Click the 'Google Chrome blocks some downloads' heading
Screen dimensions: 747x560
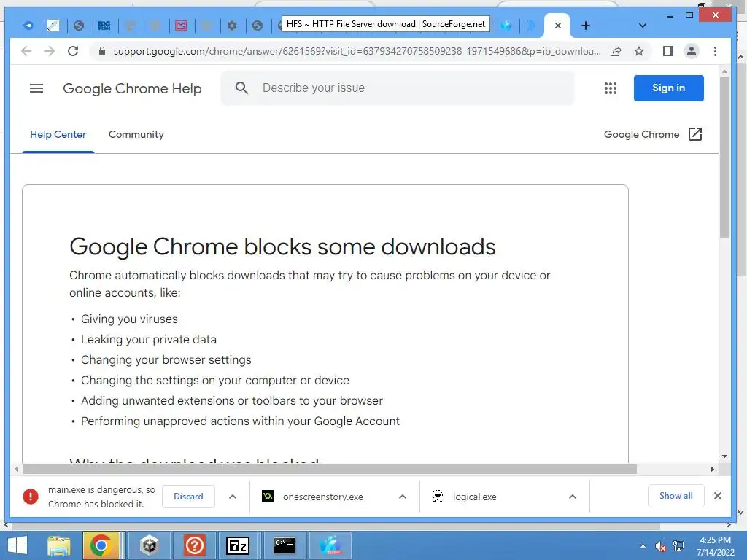[282, 246]
